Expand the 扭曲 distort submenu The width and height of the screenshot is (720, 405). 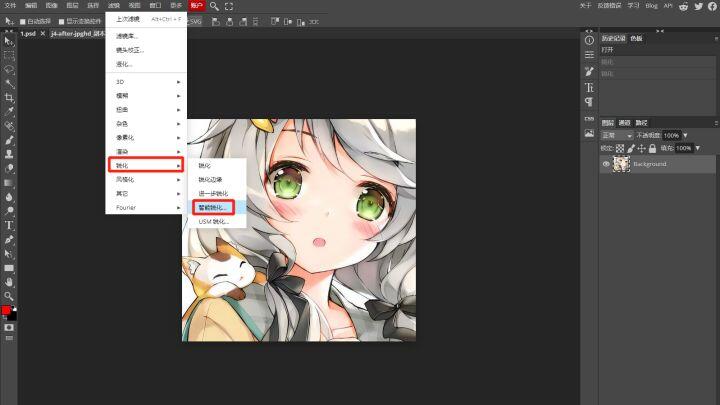(x=146, y=110)
